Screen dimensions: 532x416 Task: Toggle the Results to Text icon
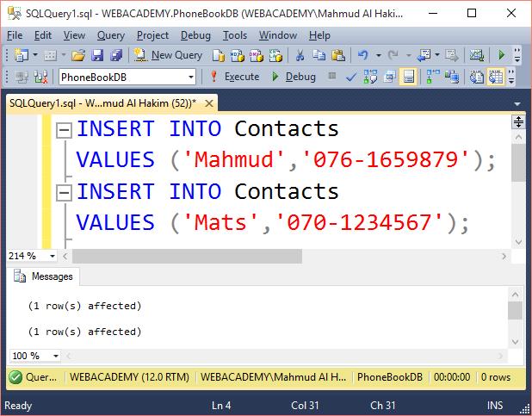pos(477,78)
